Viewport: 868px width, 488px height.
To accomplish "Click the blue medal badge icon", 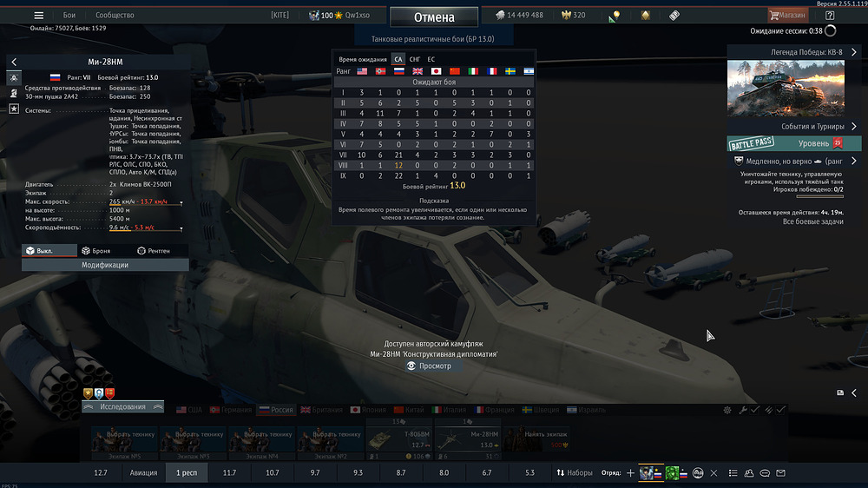I will click(x=99, y=393).
